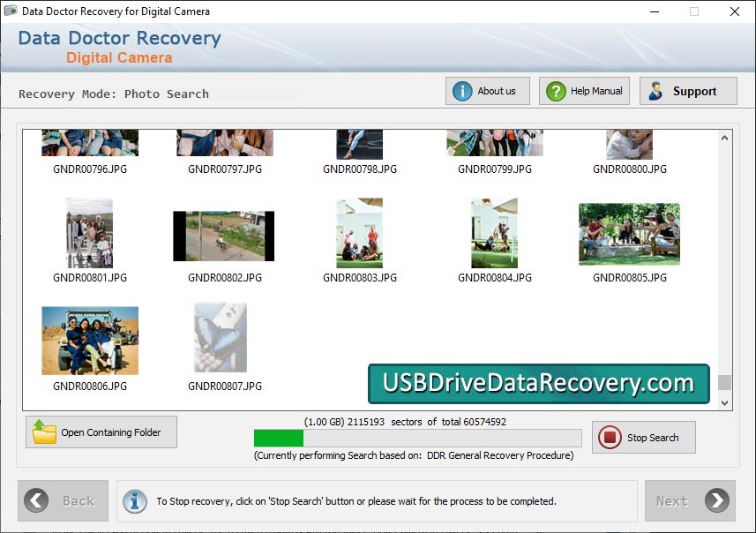
Task: Click the scroll down arrow in photo list
Action: pyautogui.click(x=724, y=402)
